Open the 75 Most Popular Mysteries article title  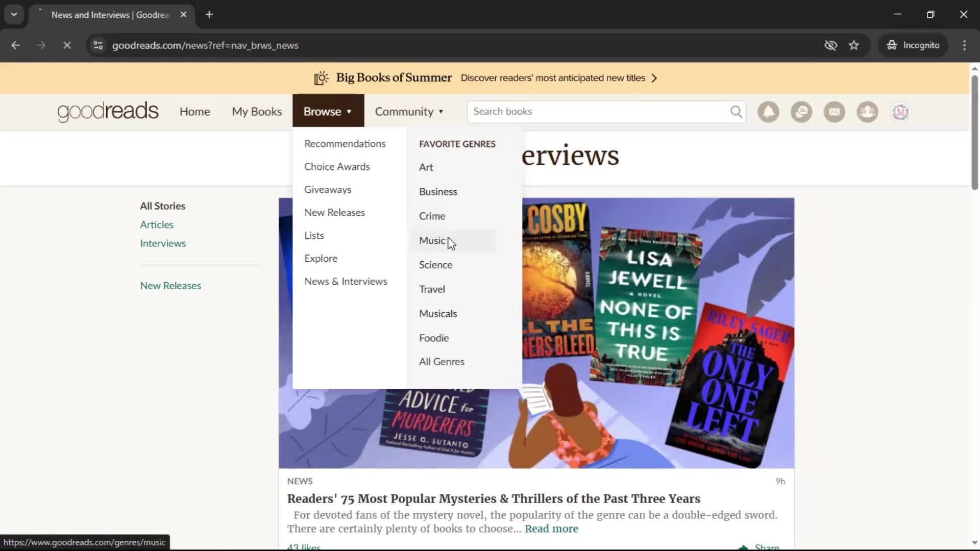[494, 498]
